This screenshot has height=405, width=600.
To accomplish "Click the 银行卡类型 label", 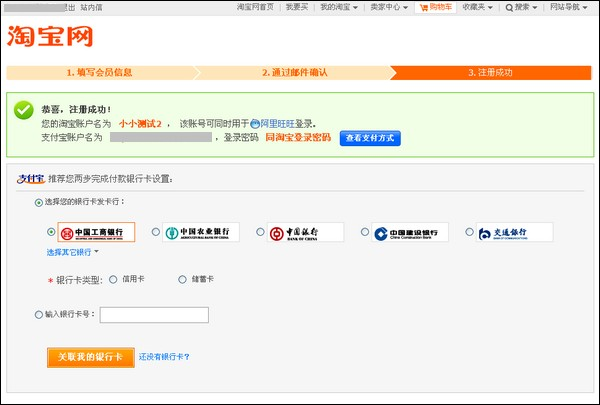I will point(79,280).
